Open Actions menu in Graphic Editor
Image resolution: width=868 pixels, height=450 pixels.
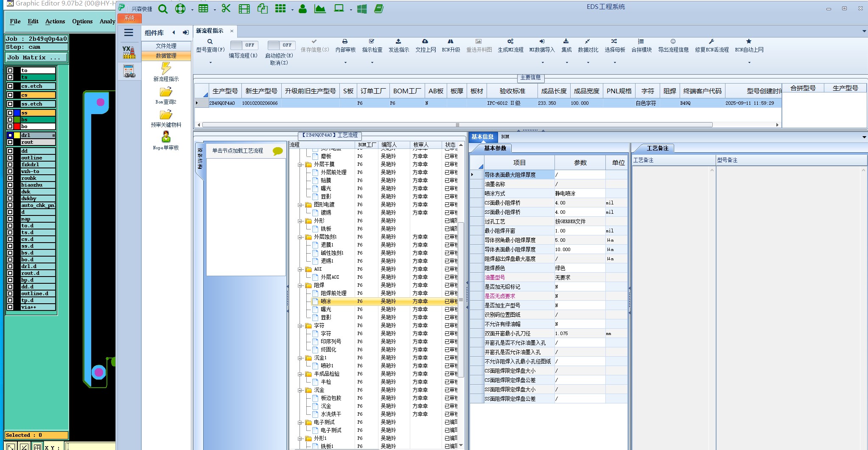(x=55, y=21)
